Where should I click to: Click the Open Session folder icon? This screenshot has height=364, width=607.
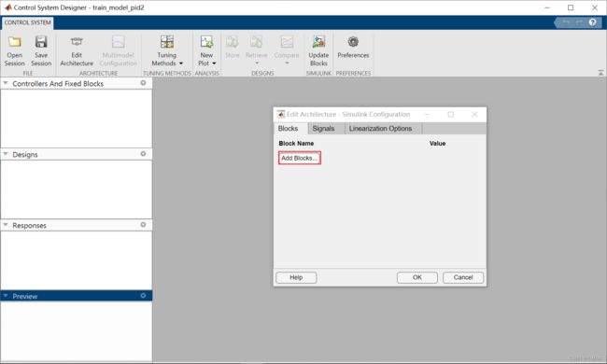click(15, 42)
